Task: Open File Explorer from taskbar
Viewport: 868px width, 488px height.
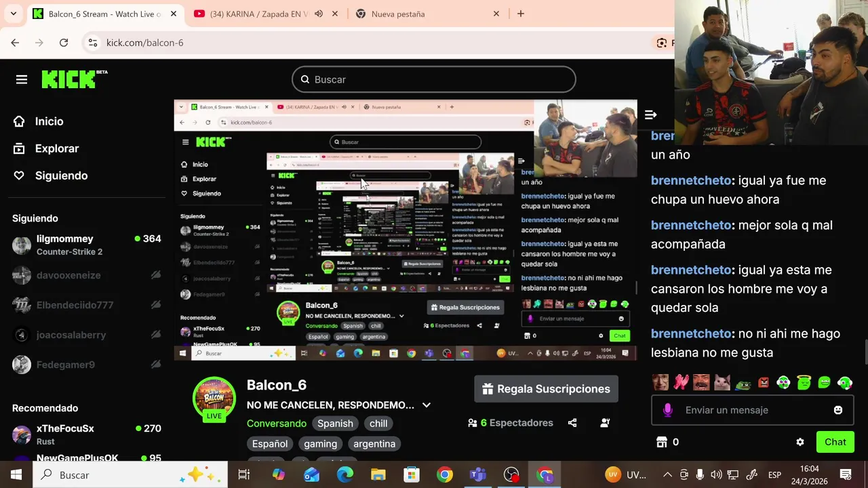Action: click(x=378, y=474)
